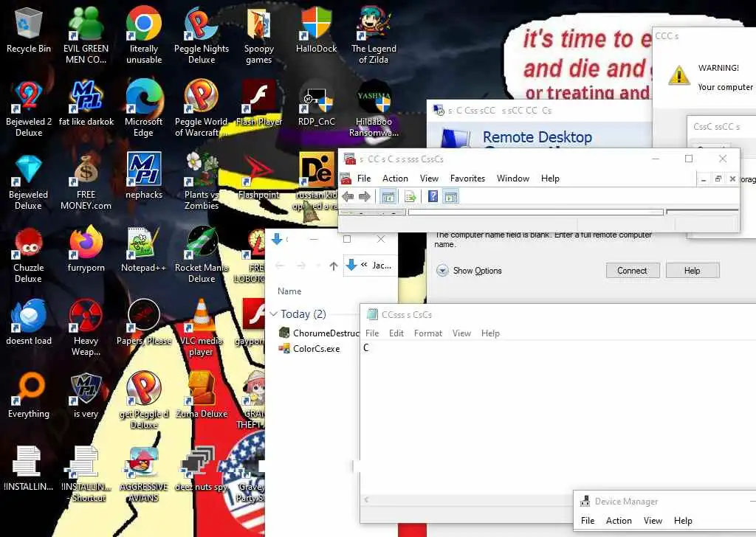Image resolution: width=756 pixels, height=537 pixels.
Task: Click the Help button in Remote Desktop Connection
Action: coord(693,271)
